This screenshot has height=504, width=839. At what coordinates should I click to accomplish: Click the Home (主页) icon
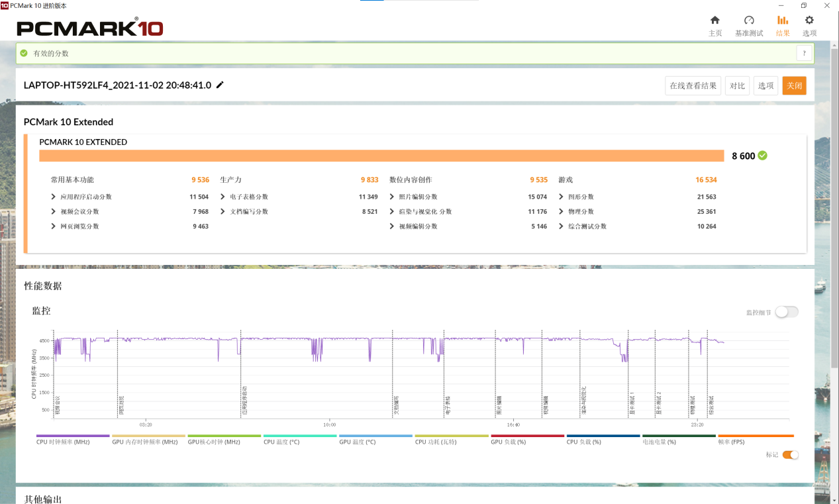pyautogui.click(x=715, y=21)
